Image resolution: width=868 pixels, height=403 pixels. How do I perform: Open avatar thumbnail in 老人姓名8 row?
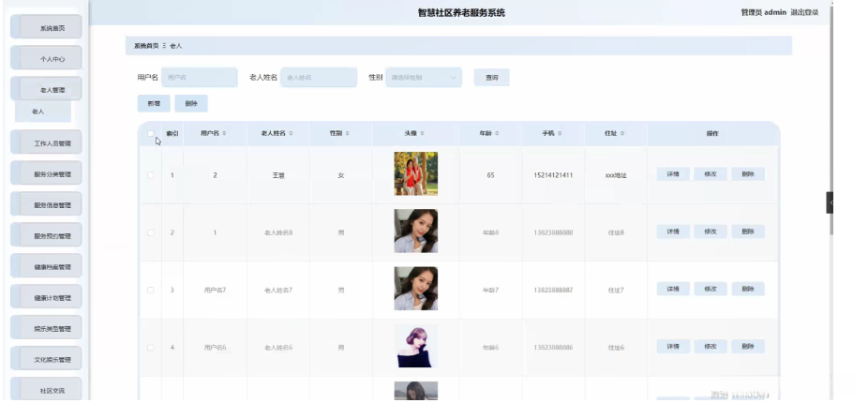coord(416,231)
